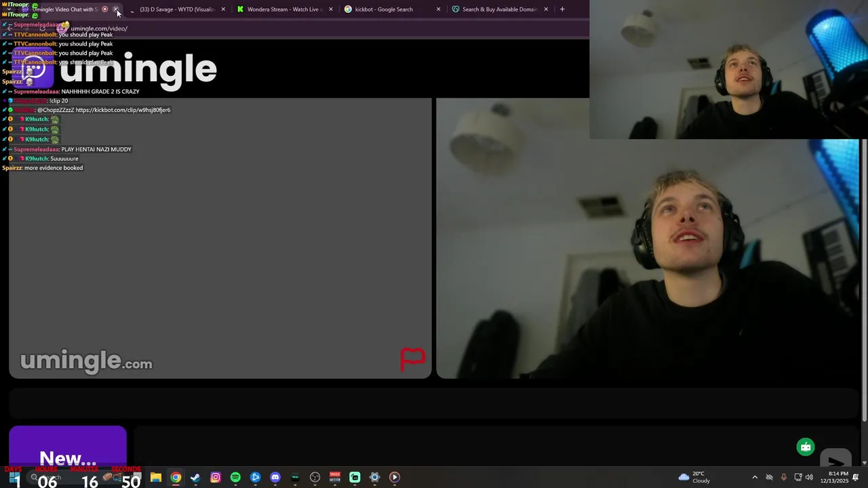Switch to the Wondera Stream tab

point(283,9)
